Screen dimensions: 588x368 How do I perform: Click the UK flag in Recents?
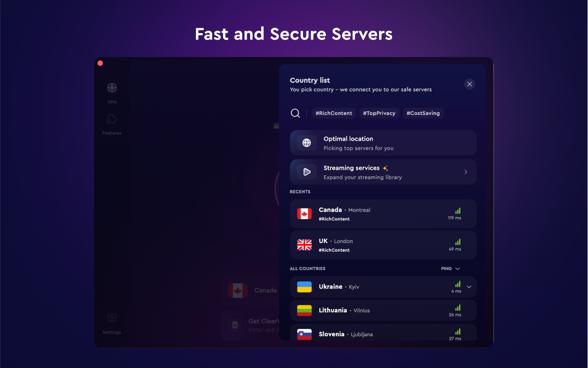[304, 245]
